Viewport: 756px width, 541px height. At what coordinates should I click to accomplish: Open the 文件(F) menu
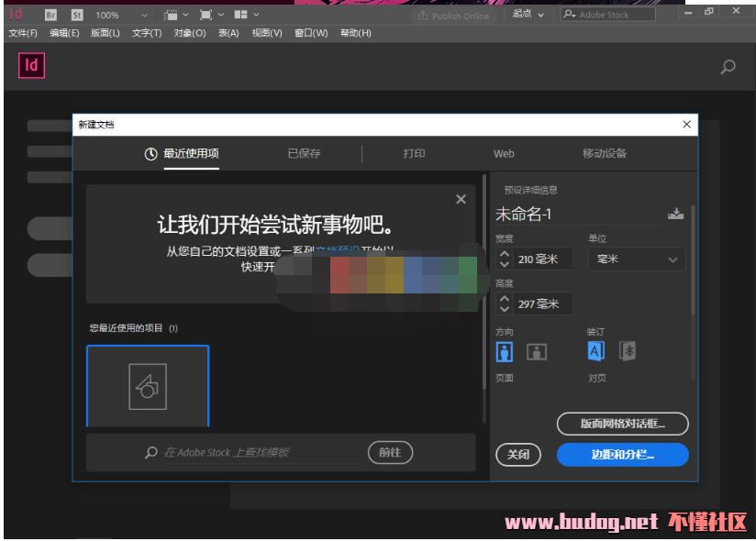coord(23,33)
